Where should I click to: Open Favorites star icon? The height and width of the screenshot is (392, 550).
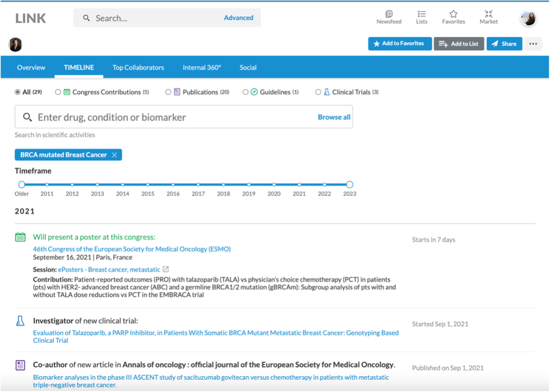(x=453, y=15)
